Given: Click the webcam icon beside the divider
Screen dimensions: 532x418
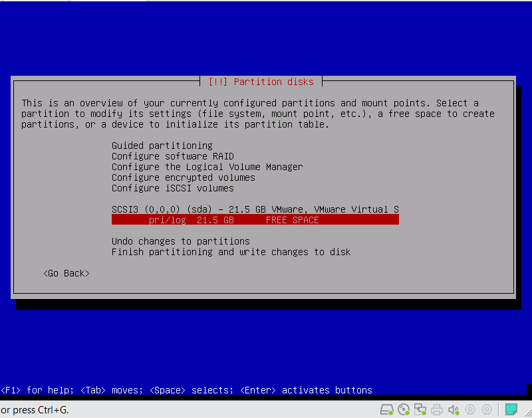Looking at the screenshot, I should (487, 409).
